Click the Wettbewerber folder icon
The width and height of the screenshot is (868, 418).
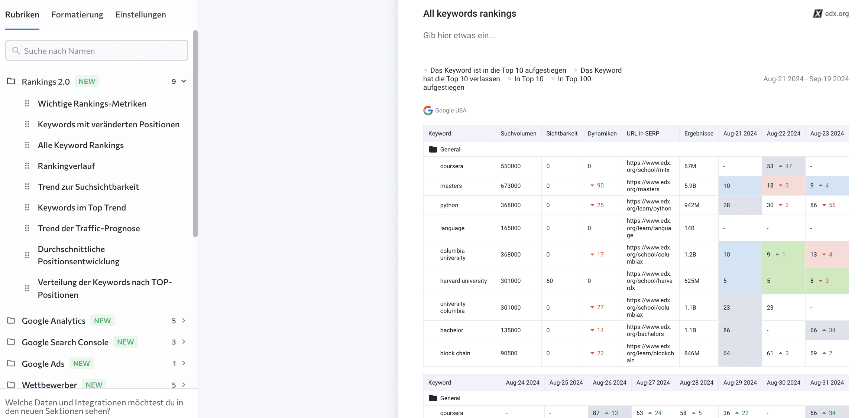[x=11, y=385]
